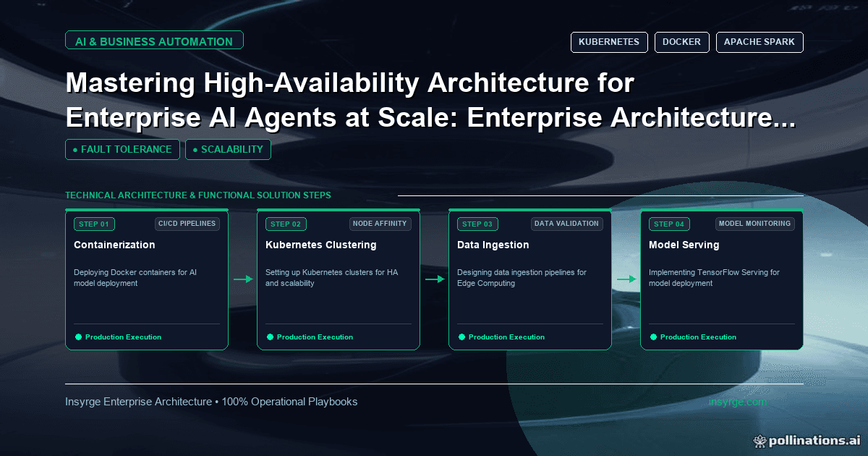Viewport: 868px width, 456px height.
Task: Select the Data Validation label
Action: pos(568,224)
